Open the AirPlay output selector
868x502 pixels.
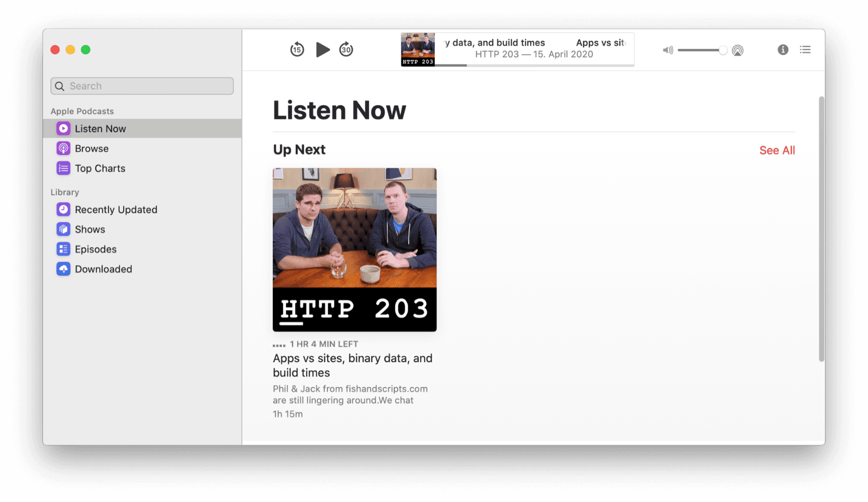pos(738,50)
